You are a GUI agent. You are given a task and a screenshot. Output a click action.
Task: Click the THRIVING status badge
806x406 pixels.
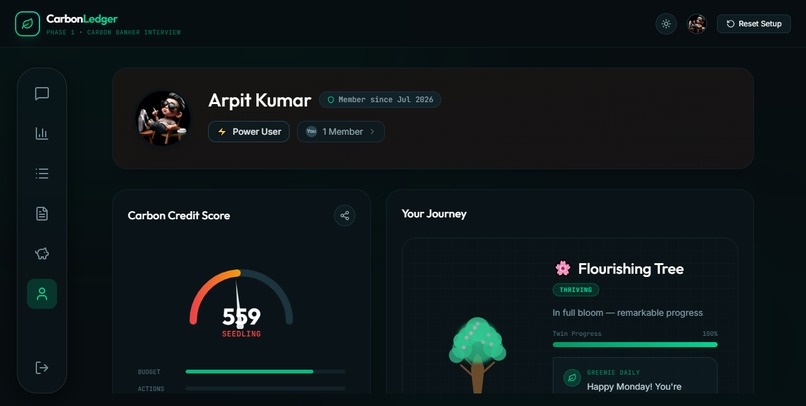pos(576,290)
